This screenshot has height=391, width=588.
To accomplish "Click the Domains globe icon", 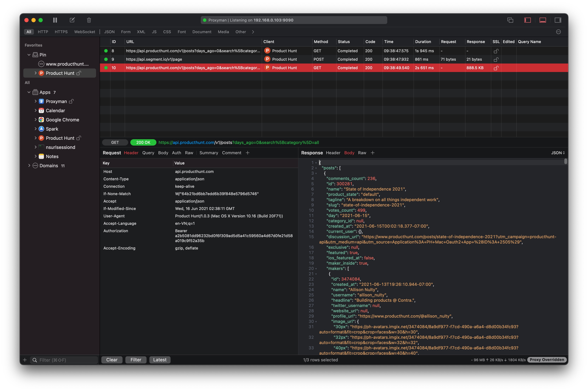I will pyautogui.click(x=35, y=166).
